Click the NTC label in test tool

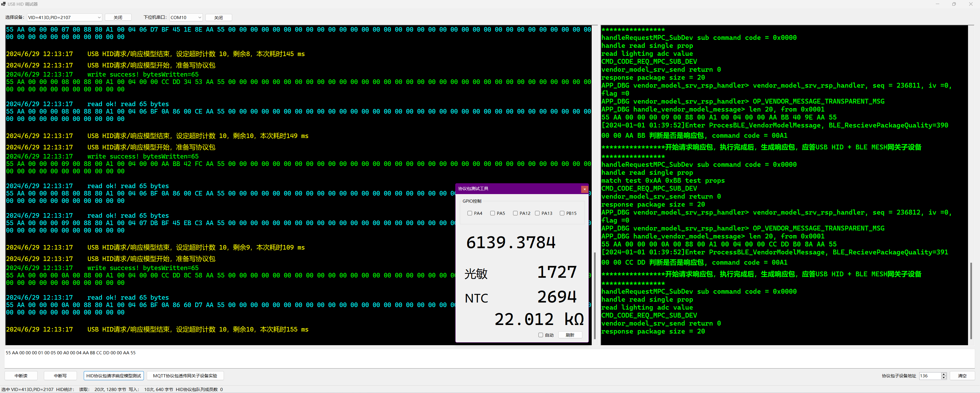[x=476, y=298]
